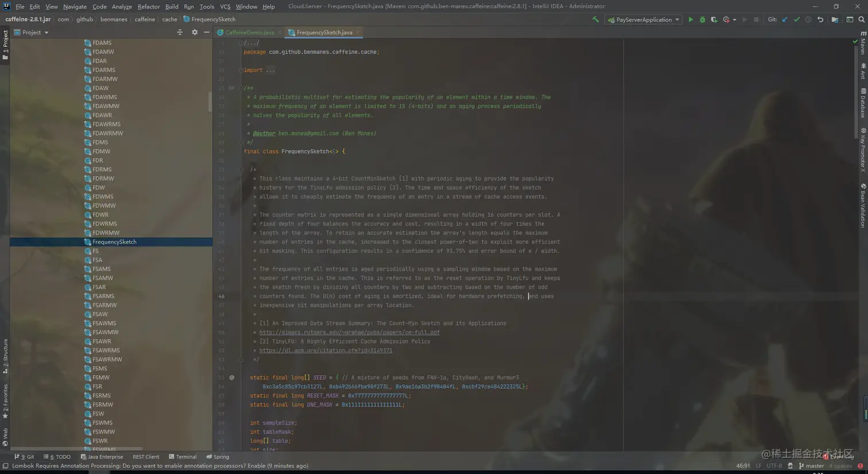Viewport: 868px width, 474px height.
Task: Run PayServerApplication with the green play icon
Action: click(691, 20)
